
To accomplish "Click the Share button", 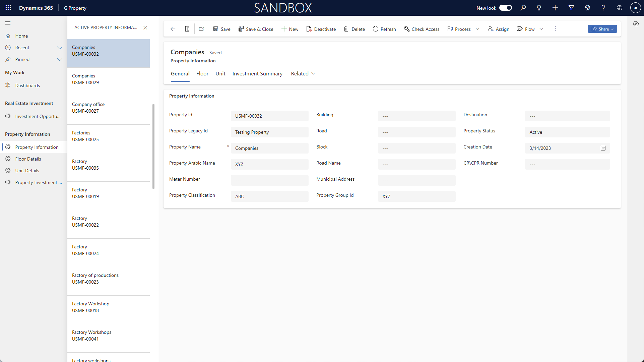I will tap(602, 29).
